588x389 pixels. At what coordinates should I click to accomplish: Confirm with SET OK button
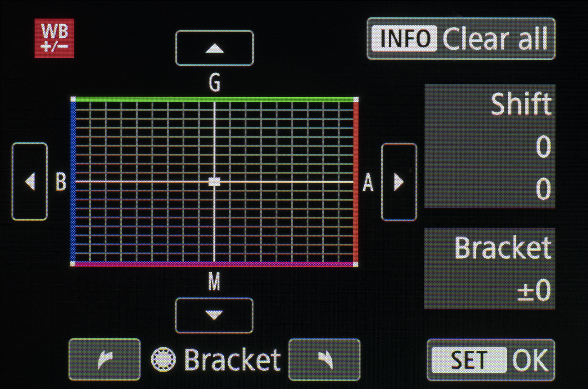(x=491, y=360)
